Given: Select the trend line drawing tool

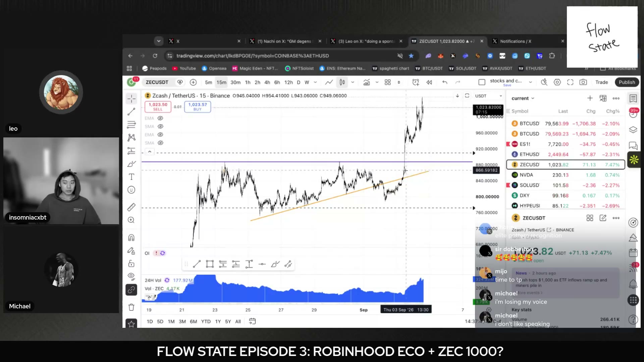Looking at the screenshot, I should click(x=131, y=112).
